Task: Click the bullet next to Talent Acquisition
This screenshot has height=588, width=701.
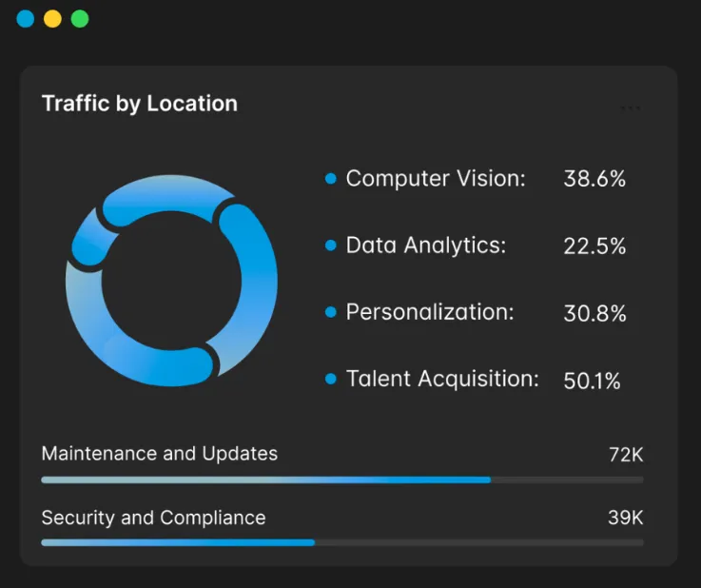Action: click(x=331, y=379)
